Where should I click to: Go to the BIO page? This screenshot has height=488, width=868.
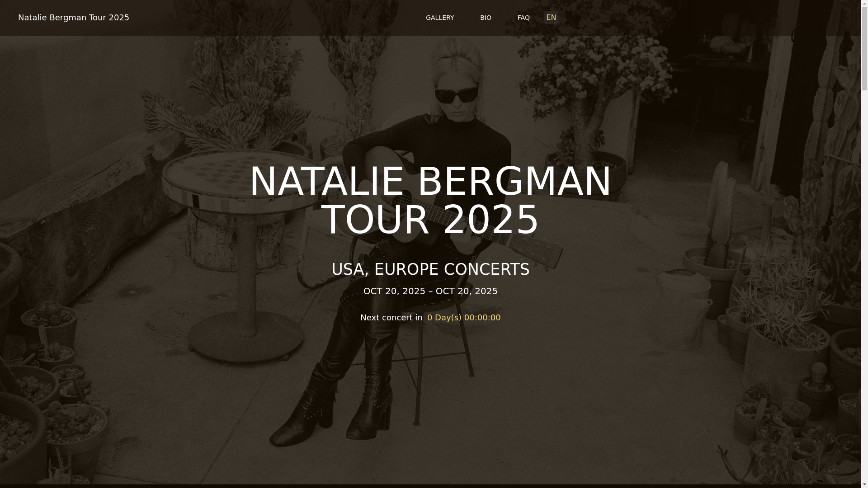pos(486,18)
